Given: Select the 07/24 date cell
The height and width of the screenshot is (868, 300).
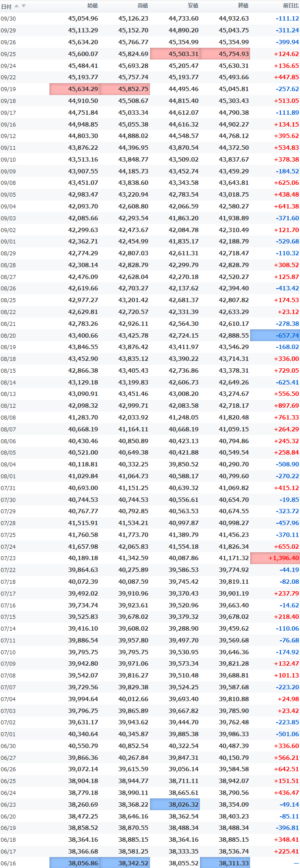Looking at the screenshot, I should 8,547.
